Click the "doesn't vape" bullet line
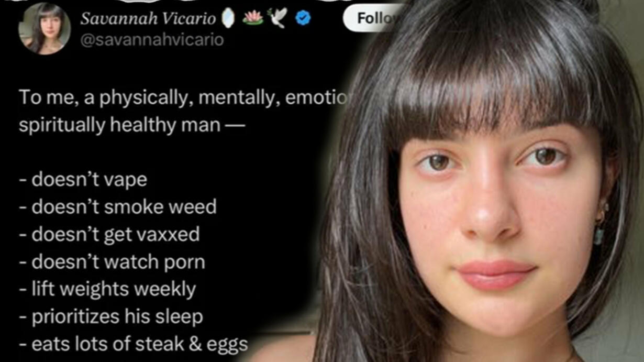Viewport: 644px width, 362px height. pos(83,180)
